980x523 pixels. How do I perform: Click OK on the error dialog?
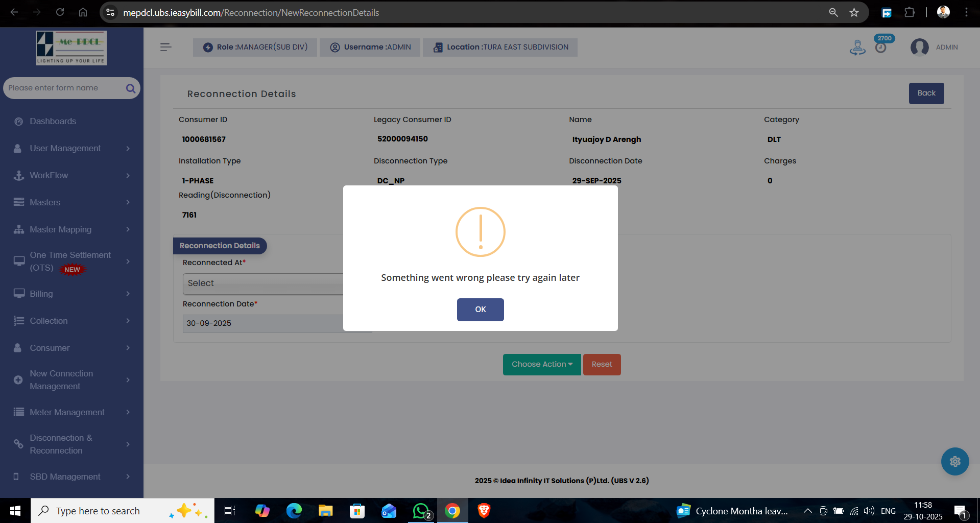pyautogui.click(x=480, y=310)
